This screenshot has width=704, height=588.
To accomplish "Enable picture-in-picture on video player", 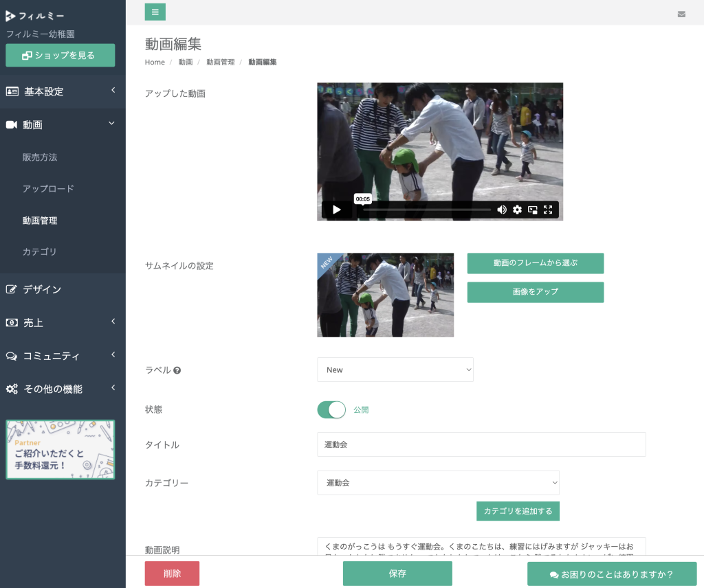I will click(x=533, y=210).
